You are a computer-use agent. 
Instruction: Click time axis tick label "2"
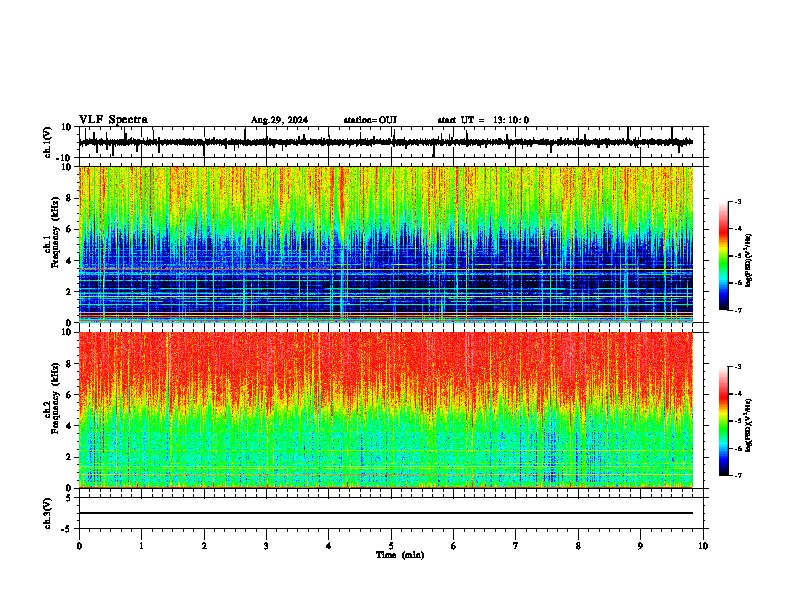pyautogui.click(x=204, y=546)
